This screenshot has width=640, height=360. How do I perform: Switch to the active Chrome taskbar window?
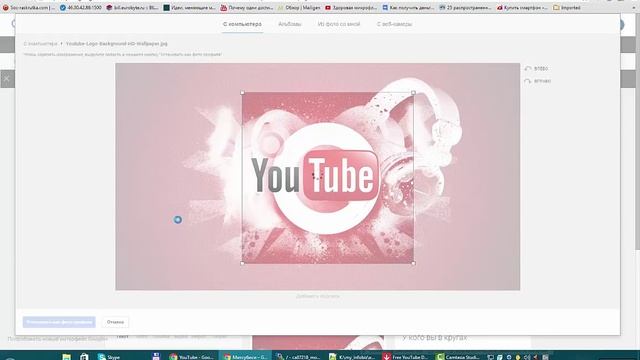[245, 356]
